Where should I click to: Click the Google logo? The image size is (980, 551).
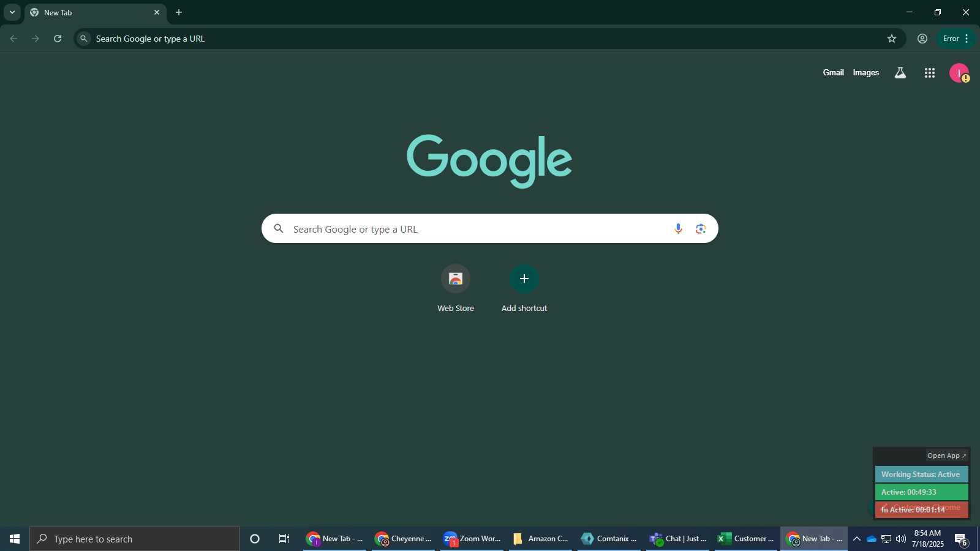click(489, 160)
